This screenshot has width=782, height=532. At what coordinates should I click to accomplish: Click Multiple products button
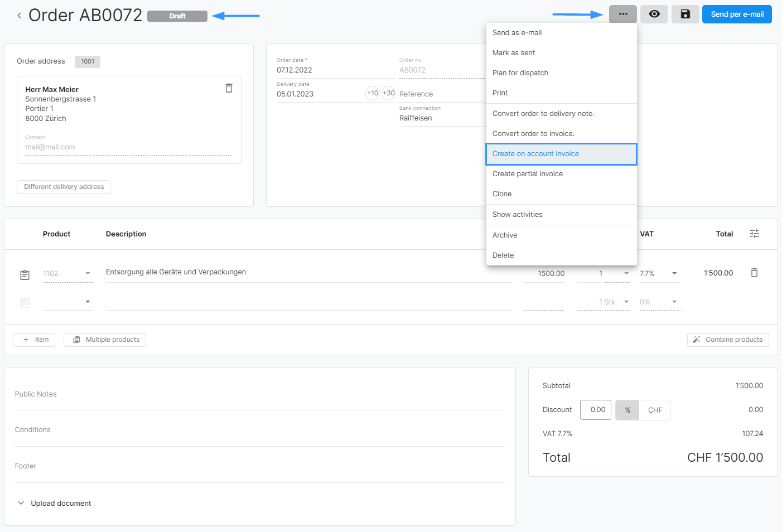[105, 340]
